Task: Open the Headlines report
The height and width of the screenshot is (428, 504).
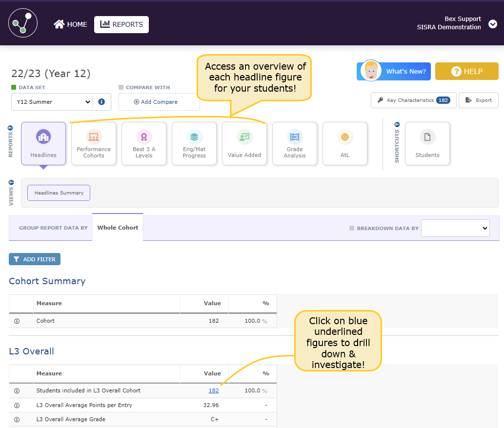Action: (43, 144)
